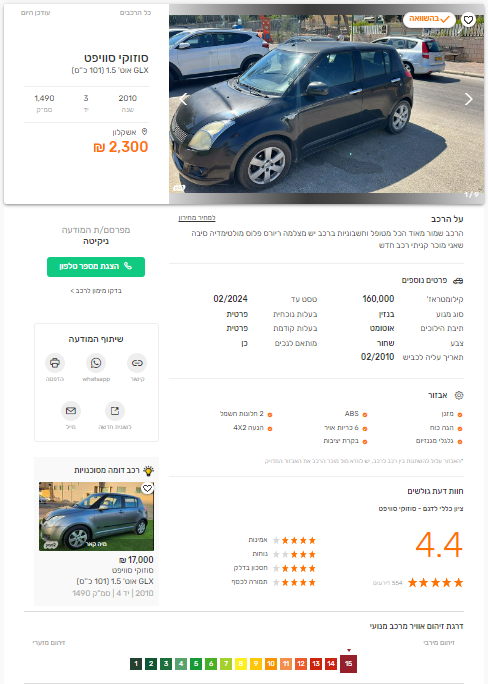Select pollution level 15 red swatch
The image size is (488, 684).
(x=348, y=663)
